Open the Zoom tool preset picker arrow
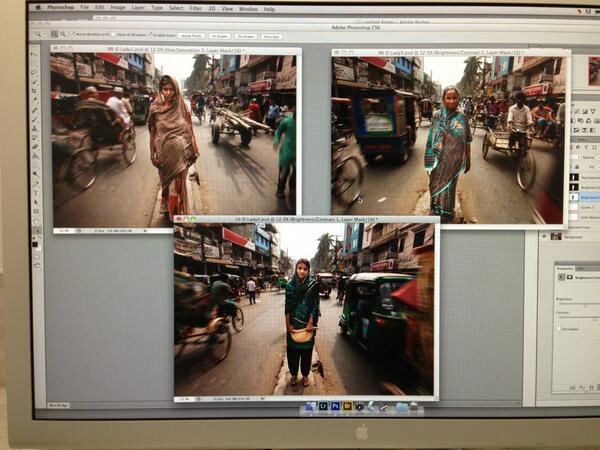 45,34
